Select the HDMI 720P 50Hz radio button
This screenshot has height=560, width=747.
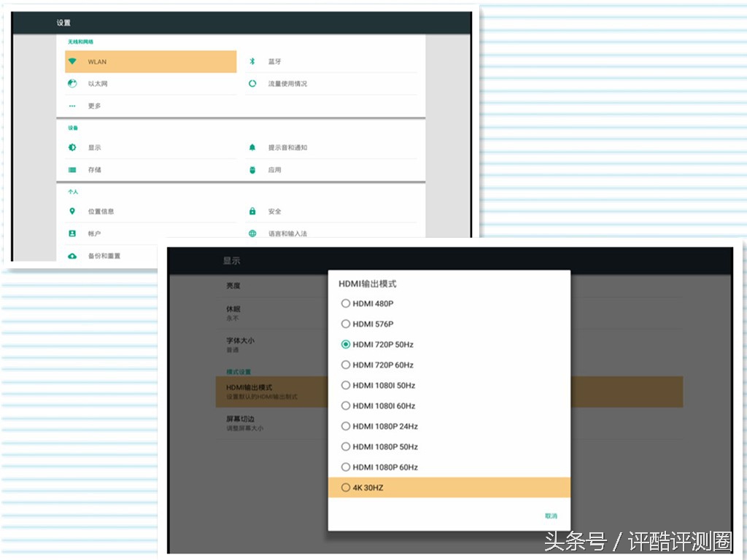tap(345, 344)
